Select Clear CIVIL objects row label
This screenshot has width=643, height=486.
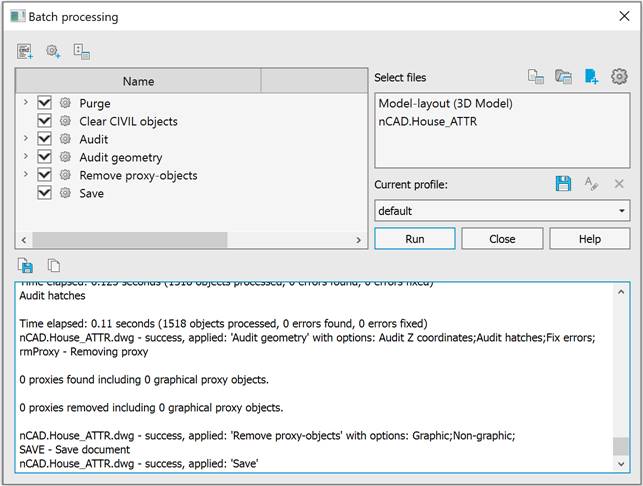[x=128, y=121]
